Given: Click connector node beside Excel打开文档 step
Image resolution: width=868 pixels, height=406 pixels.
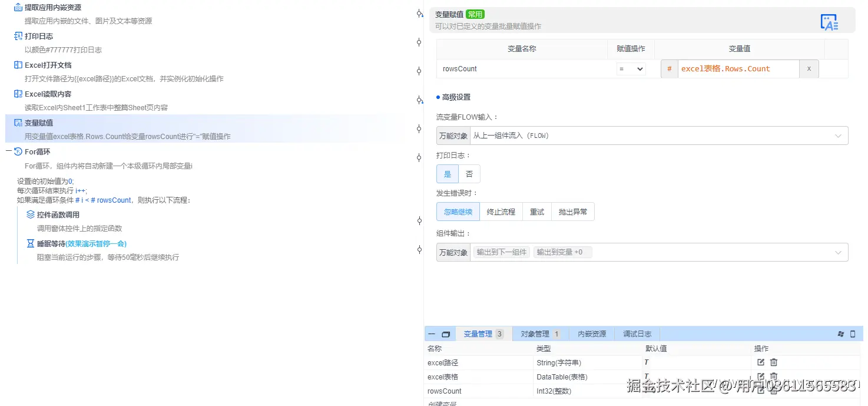Looking at the screenshot, I should (x=419, y=71).
